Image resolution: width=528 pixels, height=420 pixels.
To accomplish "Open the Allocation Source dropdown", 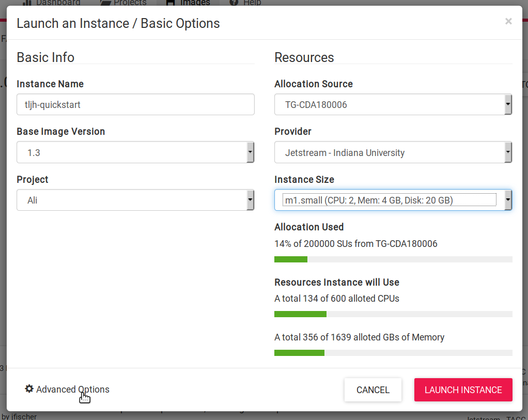I will [393, 105].
